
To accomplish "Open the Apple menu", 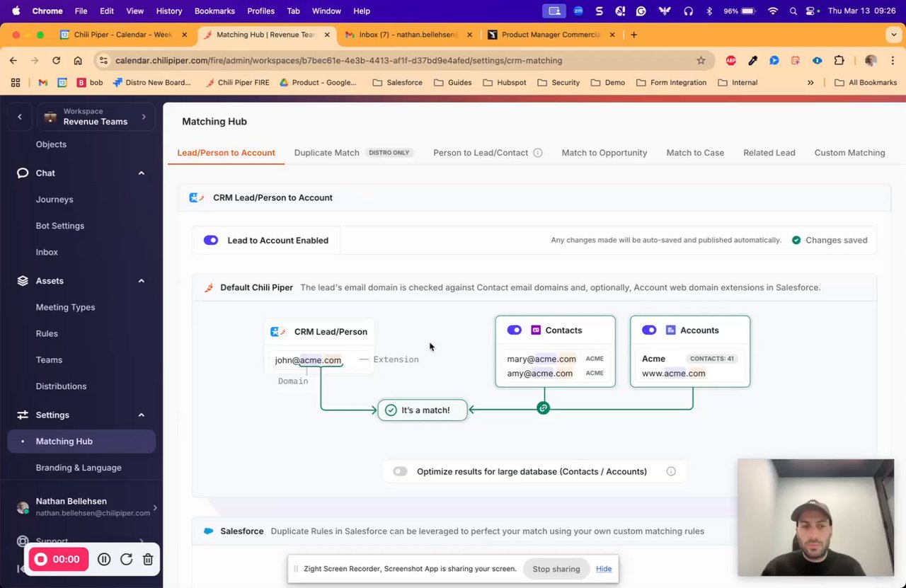I will pos(16,11).
